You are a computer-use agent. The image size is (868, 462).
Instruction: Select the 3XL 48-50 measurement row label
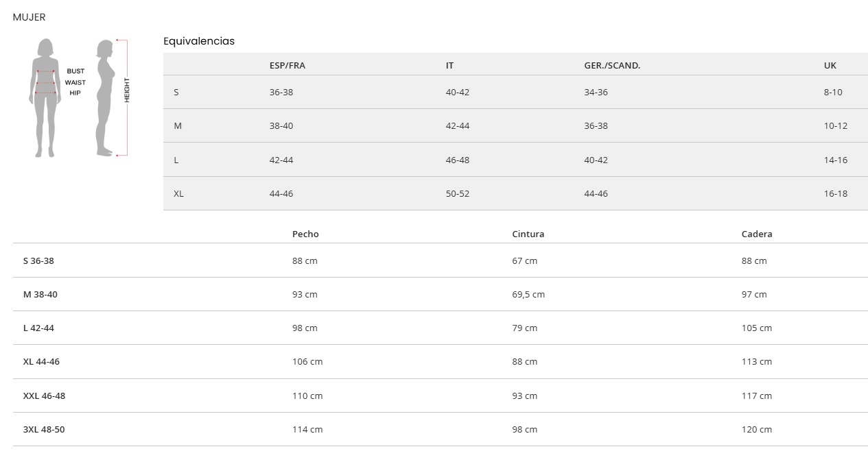(x=44, y=430)
